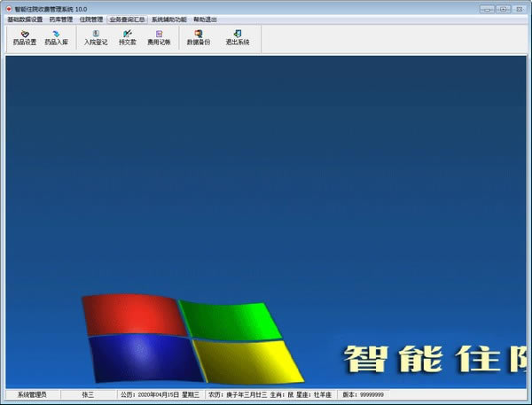Click the 版本 99999999 status entry
The width and height of the screenshot is (532, 405).
coord(363,395)
